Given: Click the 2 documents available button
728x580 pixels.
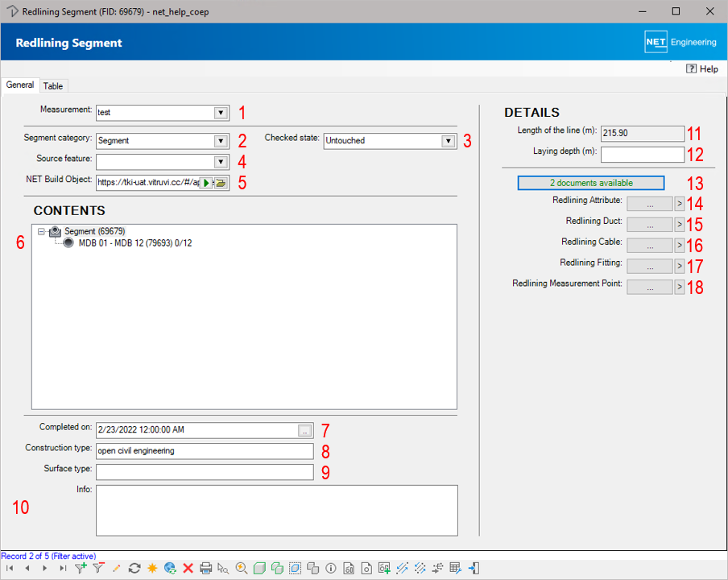Looking at the screenshot, I should pyautogui.click(x=590, y=182).
